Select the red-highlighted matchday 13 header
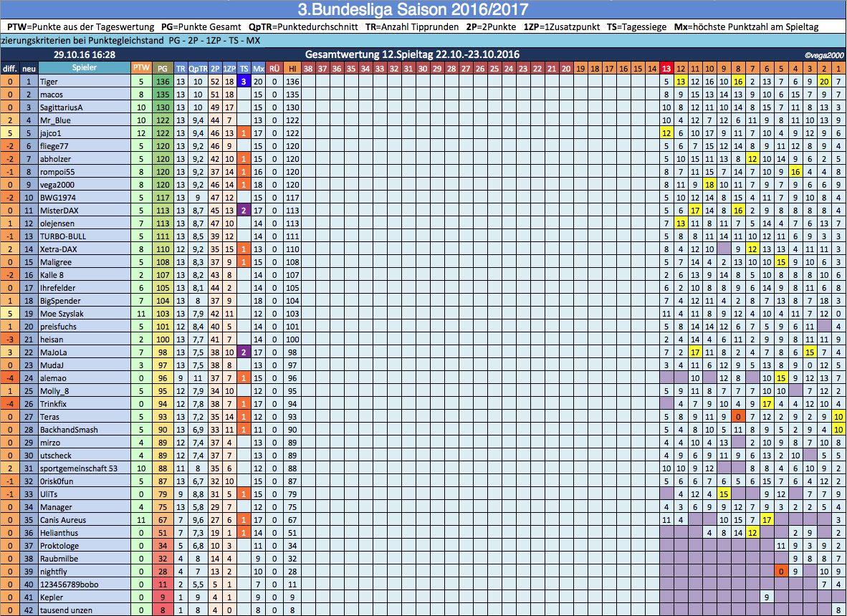Screen dimensions: 847x616 point(666,68)
